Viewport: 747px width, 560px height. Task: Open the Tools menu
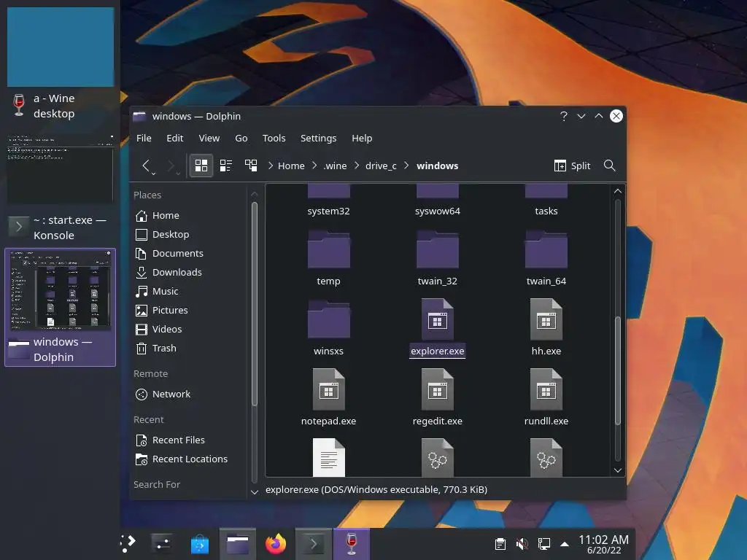[274, 138]
